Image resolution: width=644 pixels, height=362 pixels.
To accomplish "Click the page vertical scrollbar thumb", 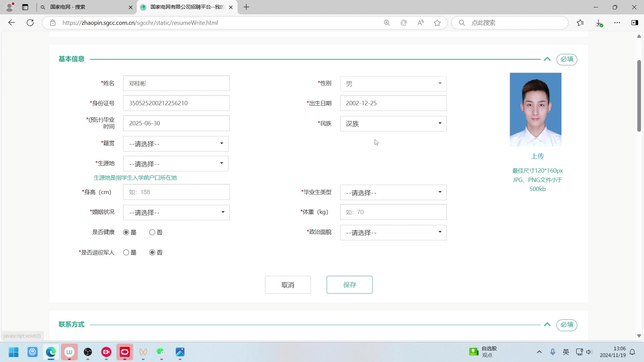I will coord(639,96).
